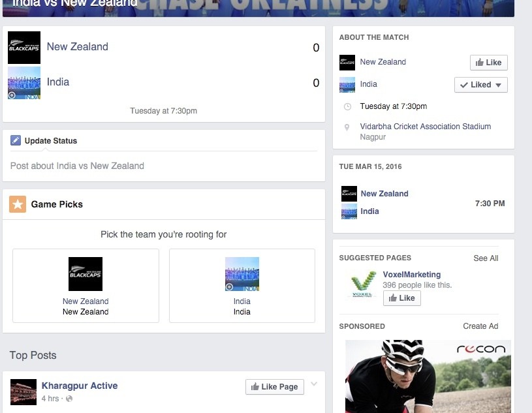Click the Post about India vs New Zealand field
The width and height of the screenshot is (532, 413).
[x=164, y=166]
